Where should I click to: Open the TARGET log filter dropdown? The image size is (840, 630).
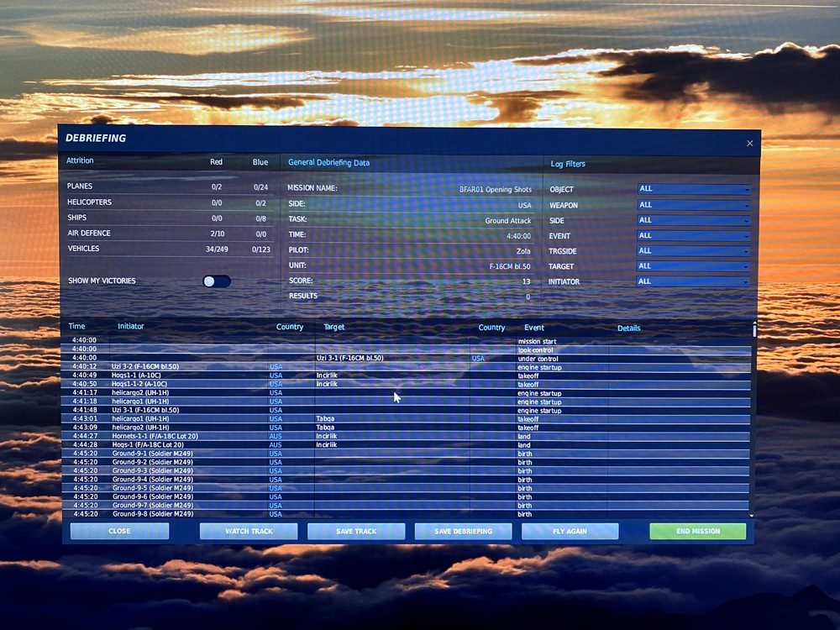pyautogui.click(x=694, y=266)
